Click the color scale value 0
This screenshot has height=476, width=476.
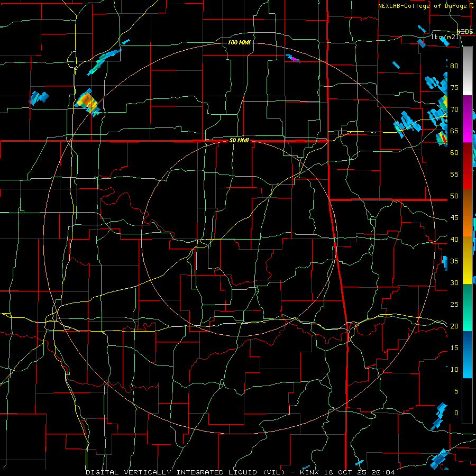456,413
